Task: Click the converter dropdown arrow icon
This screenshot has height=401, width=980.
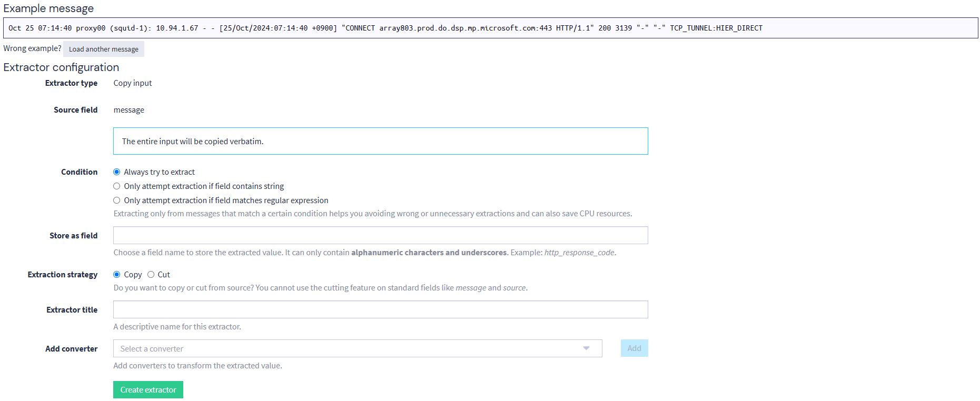Action: click(x=586, y=348)
